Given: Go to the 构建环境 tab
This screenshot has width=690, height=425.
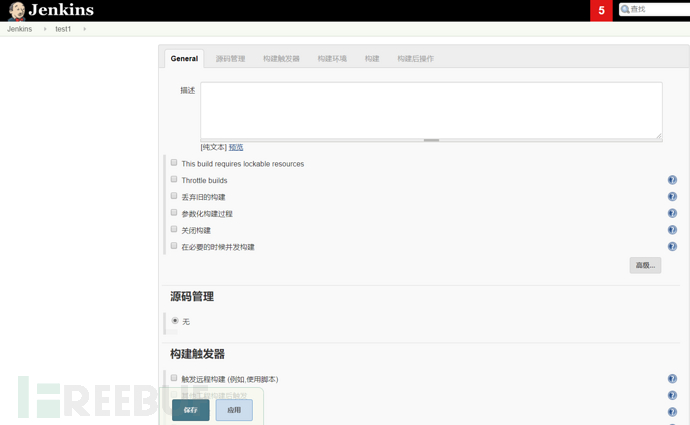Looking at the screenshot, I should [x=332, y=59].
